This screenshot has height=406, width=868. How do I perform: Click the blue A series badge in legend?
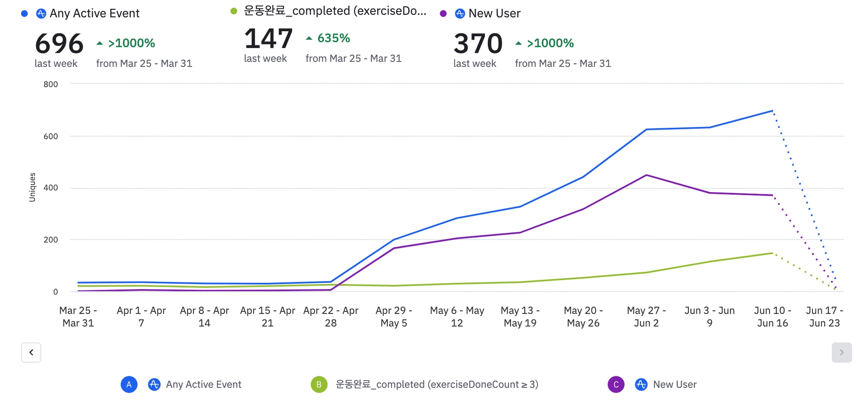(x=129, y=384)
